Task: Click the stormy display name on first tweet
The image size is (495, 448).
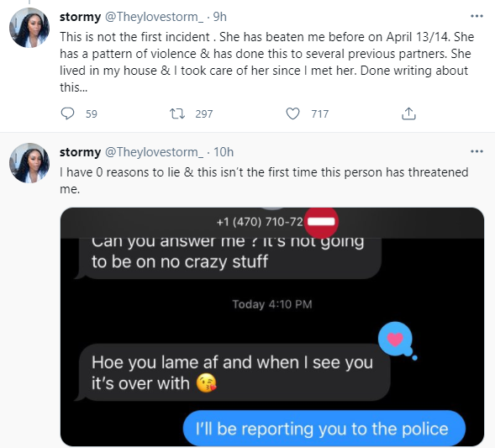Action: pos(80,17)
